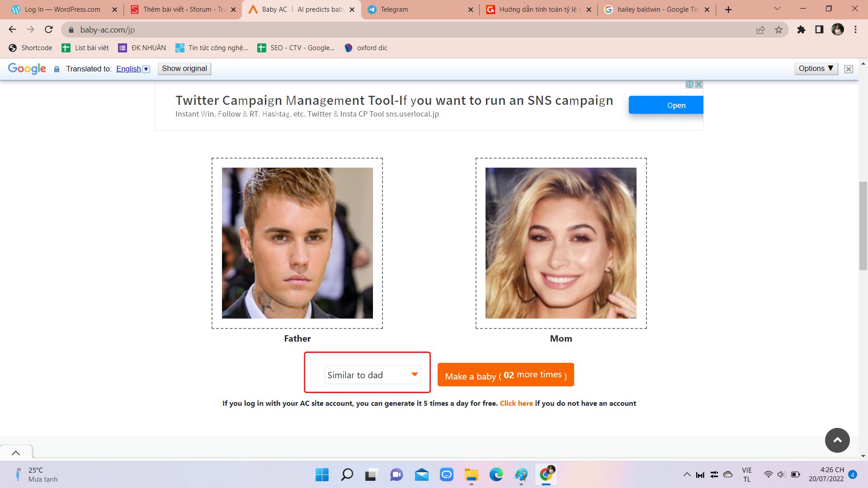
Task: Open File Explorer from the taskbar
Action: point(471,474)
